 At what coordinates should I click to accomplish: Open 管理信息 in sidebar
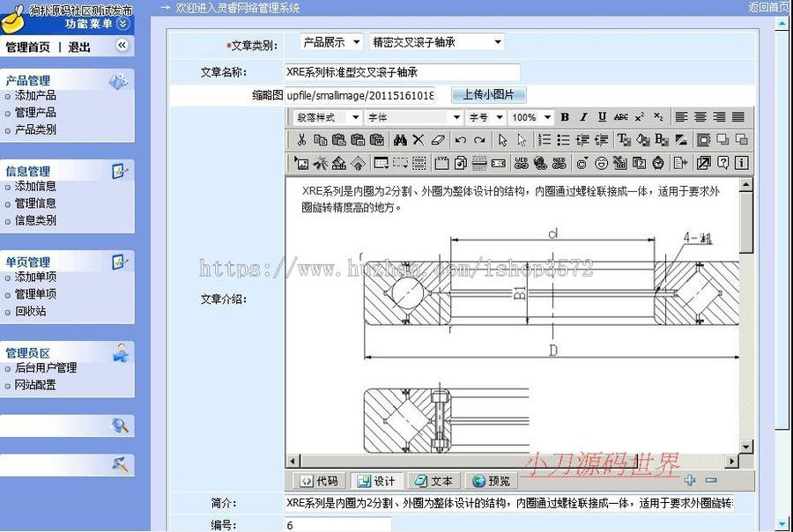tap(35, 203)
